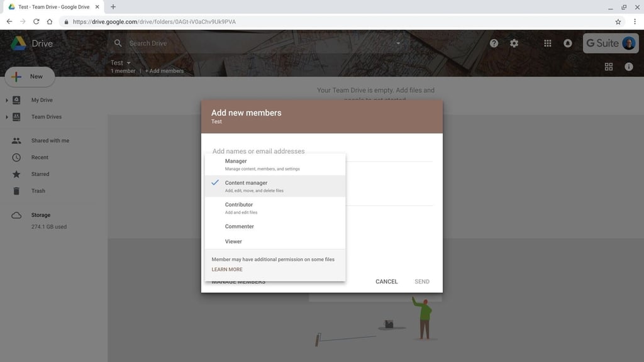The width and height of the screenshot is (644, 362).
Task: Go to browser home page
Action: click(50, 21)
